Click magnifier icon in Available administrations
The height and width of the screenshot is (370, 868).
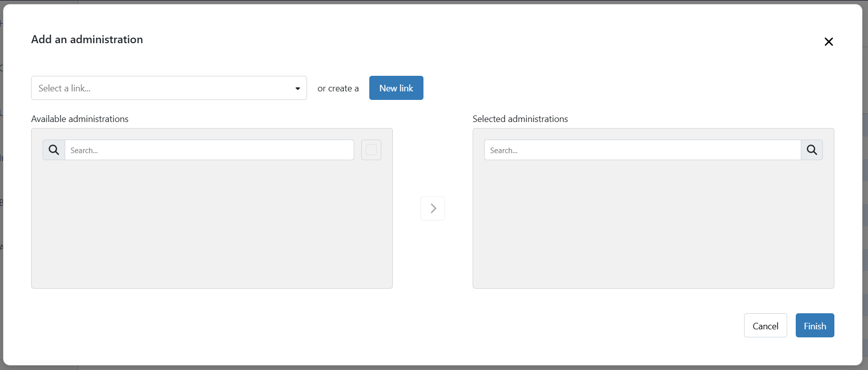point(54,150)
